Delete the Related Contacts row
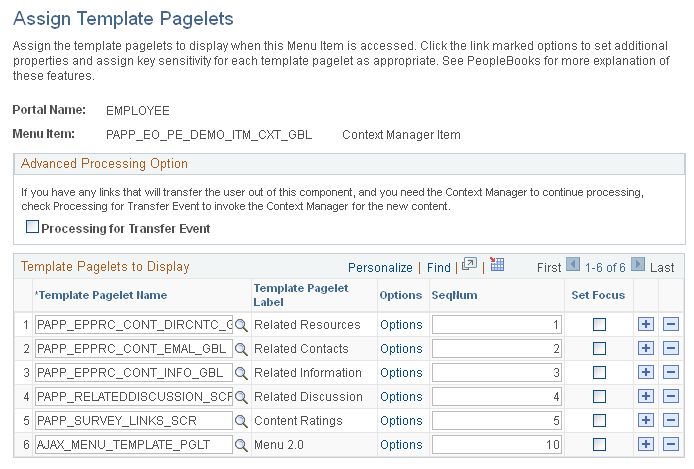The image size is (694, 469). pos(671,348)
